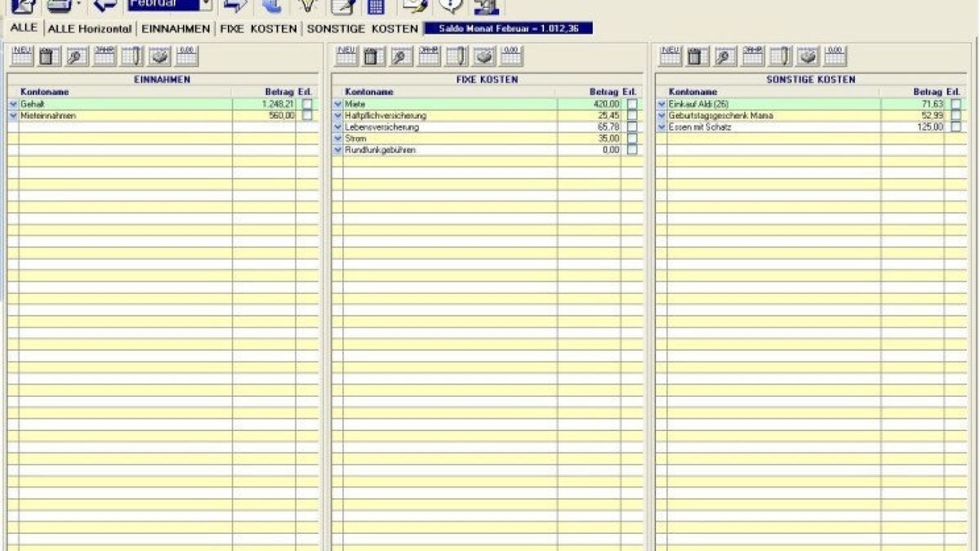The height and width of the screenshot is (551, 980).
Task: Switch to the ALLE Horizontal tab
Action: tap(90, 29)
